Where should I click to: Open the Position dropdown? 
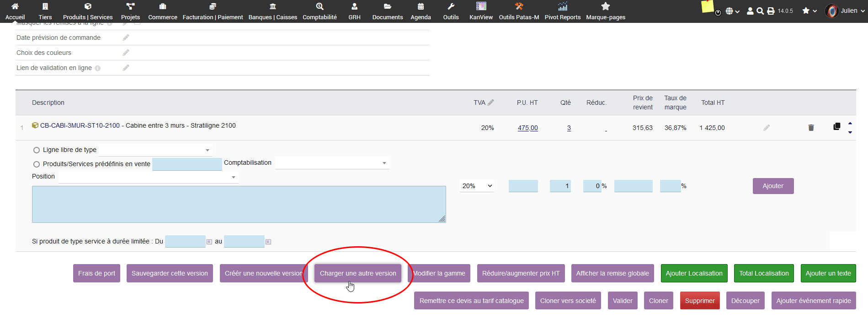148,177
